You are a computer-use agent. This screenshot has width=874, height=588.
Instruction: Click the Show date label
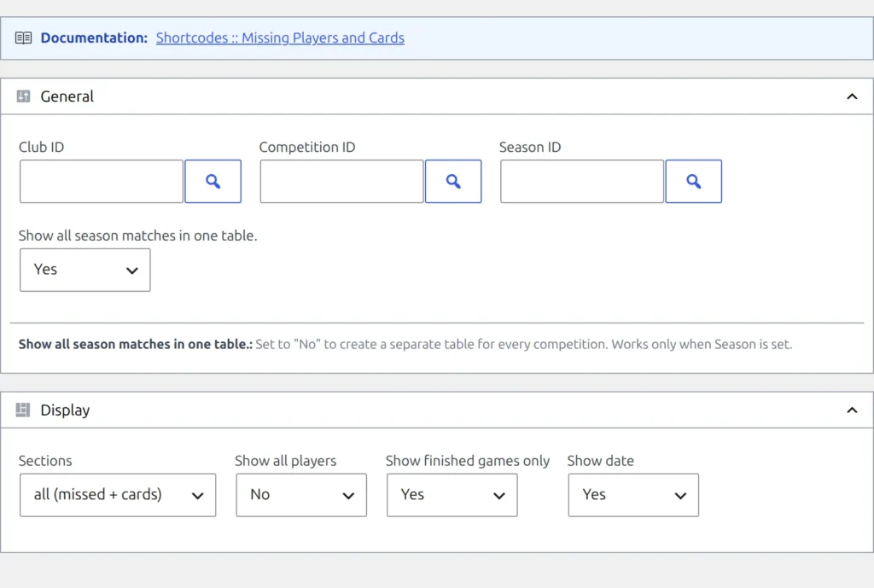tap(600, 461)
